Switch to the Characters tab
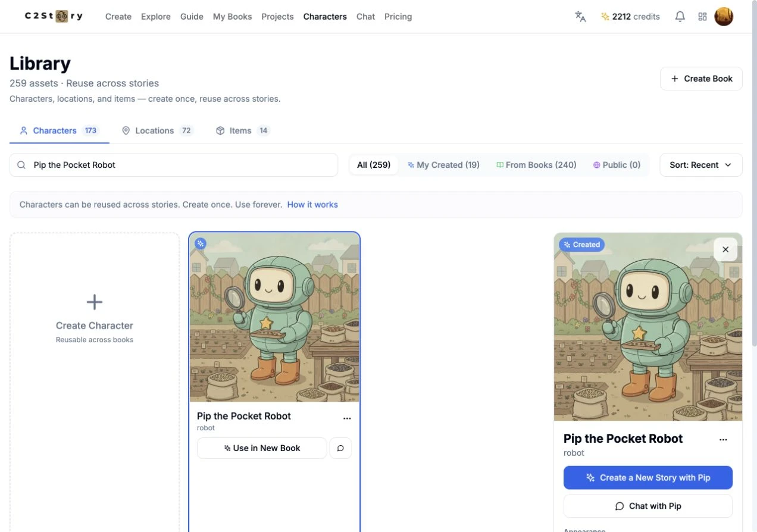The height and width of the screenshot is (532, 757). pyautogui.click(x=59, y=130)
